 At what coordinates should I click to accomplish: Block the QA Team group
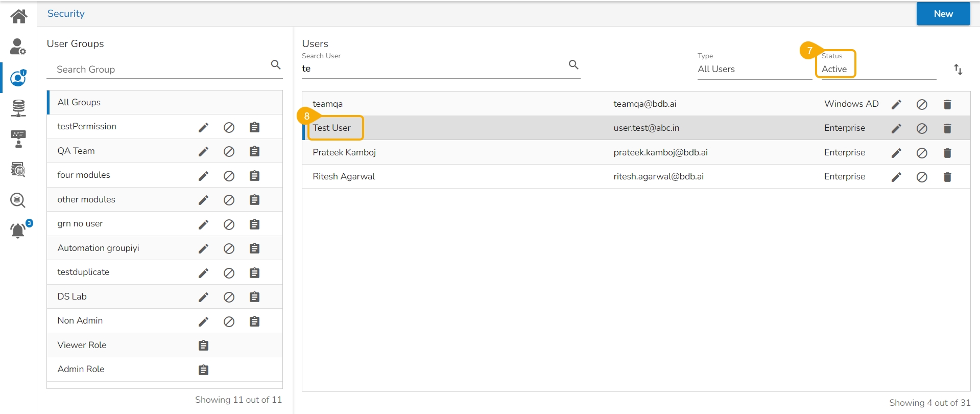click(x=229, y=151)
